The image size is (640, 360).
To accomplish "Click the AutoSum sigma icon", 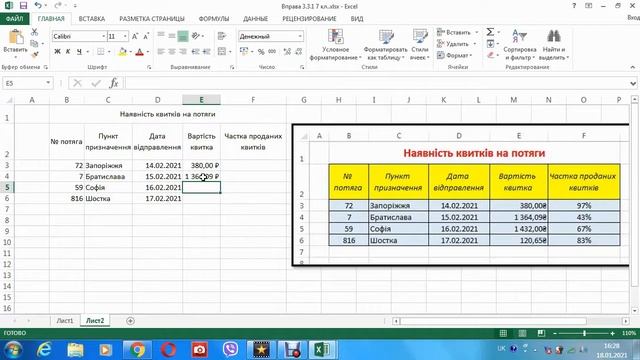I will (490, 32).
